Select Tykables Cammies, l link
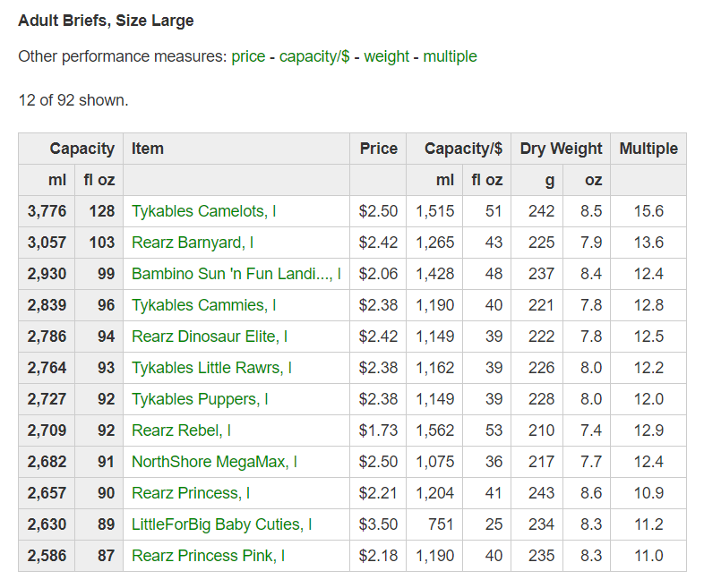 pos(203,305)
